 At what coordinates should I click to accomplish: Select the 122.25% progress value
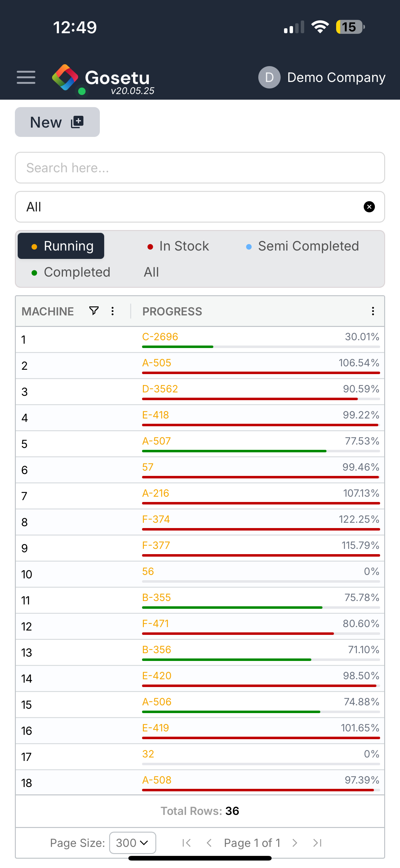click(x=359, y=519)
